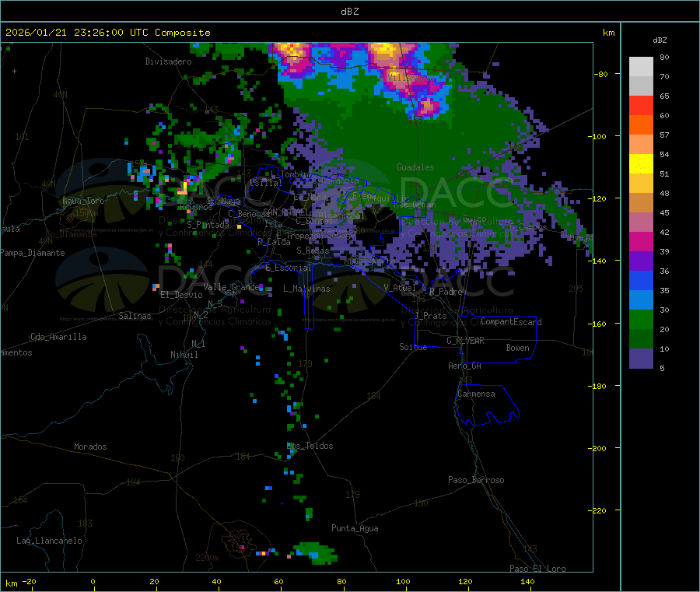This screenshot has width=700, height=592.
Task: Click the N_1 map label
Action: coord(198,344)
